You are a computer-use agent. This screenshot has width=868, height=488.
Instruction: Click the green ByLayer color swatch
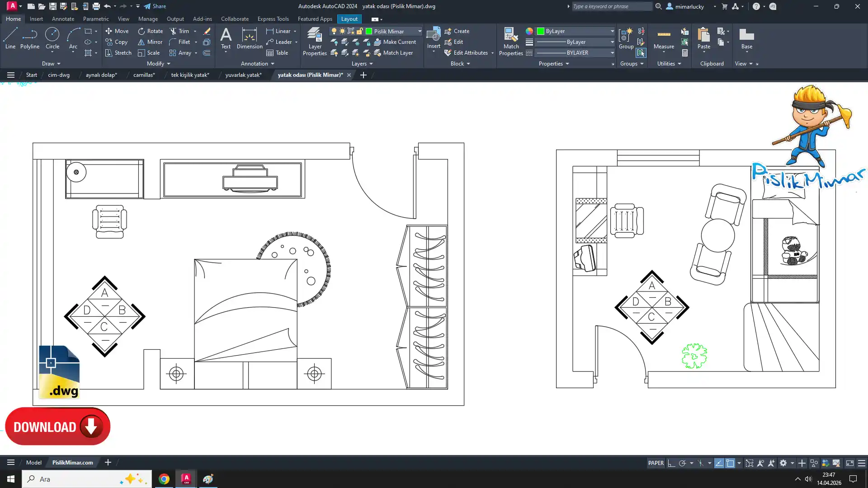[541, 31]
